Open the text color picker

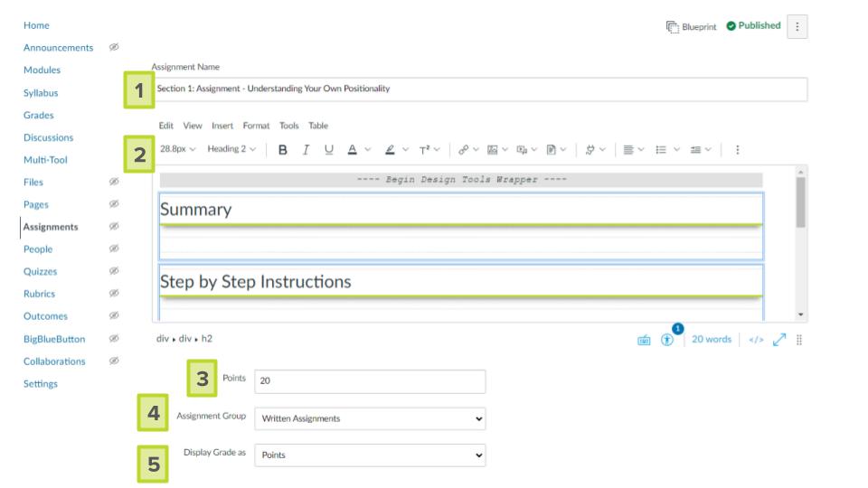[x=353, y=150]
